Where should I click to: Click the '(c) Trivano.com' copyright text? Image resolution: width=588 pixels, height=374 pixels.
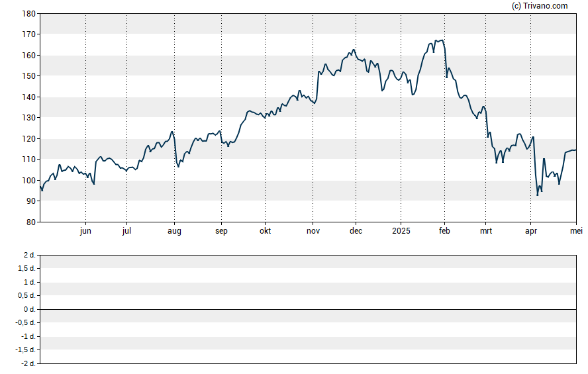click(x=540, y=5)
